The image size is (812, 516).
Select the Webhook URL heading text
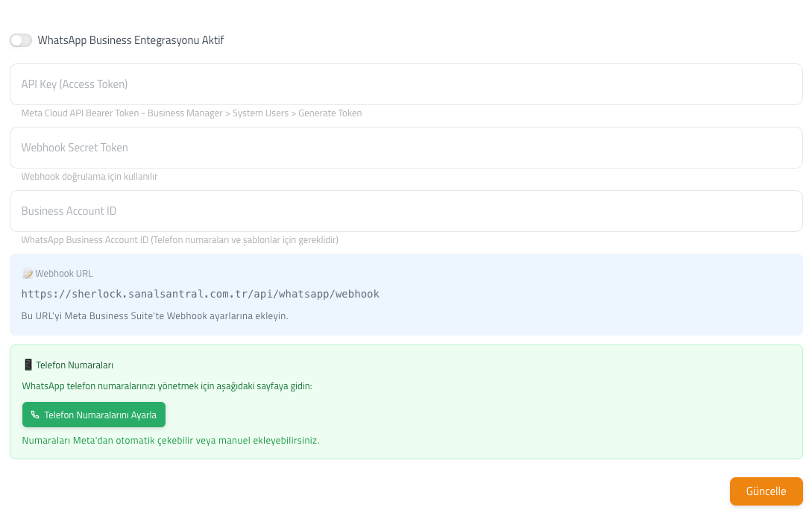pyautogui.click(x=64, y=274)
